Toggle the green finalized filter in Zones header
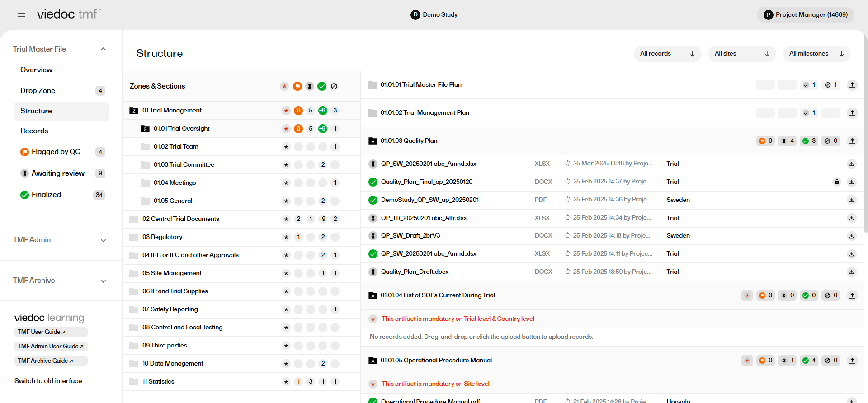This screenshot has width=868, height=403. [x=322, y=86]
